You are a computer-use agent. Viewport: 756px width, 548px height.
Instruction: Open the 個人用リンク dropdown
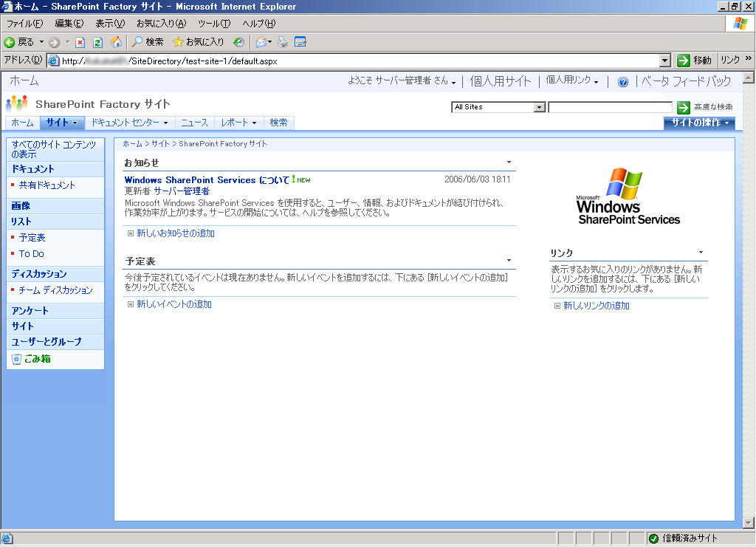pos(572,81)
